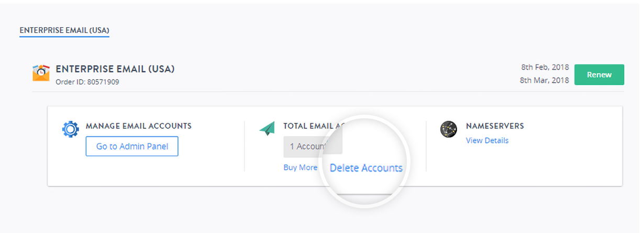Click the 1 Account count field

pyautogui.click(x=313, y=146)
